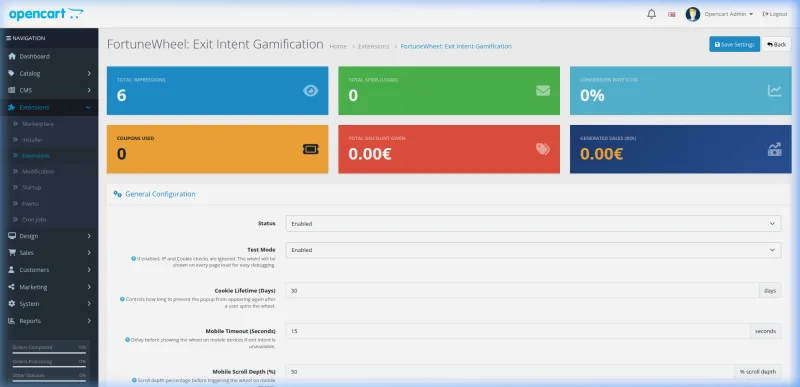
Task: Go to Home breadcrumb
Action: pos(338,46)
